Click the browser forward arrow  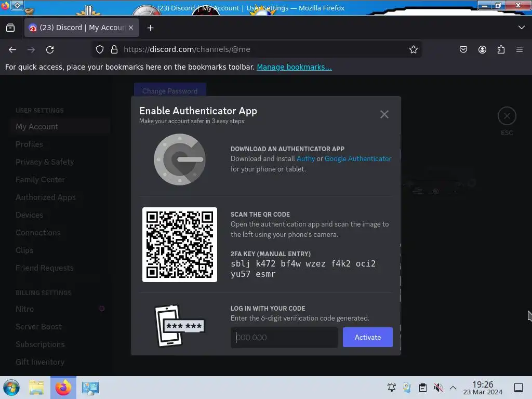tap(31, 49)
